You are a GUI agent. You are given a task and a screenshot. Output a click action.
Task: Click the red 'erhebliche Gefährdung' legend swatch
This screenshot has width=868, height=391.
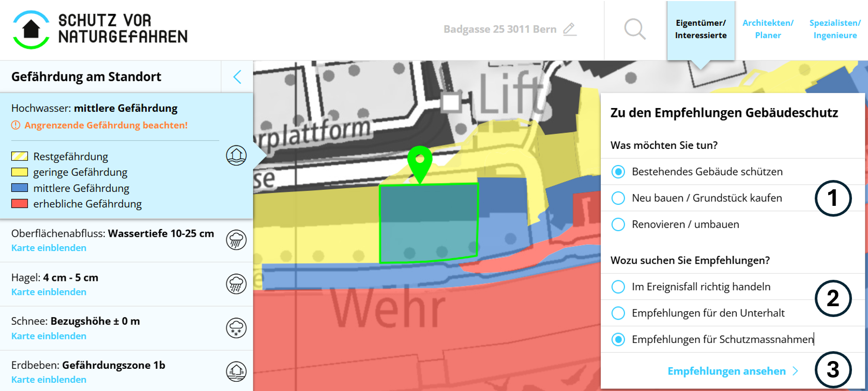pyautogui.click(x=20, y=204)
